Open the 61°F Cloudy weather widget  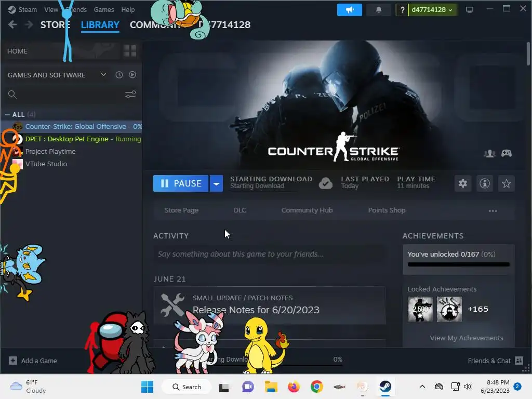click(x=28, y=387)
